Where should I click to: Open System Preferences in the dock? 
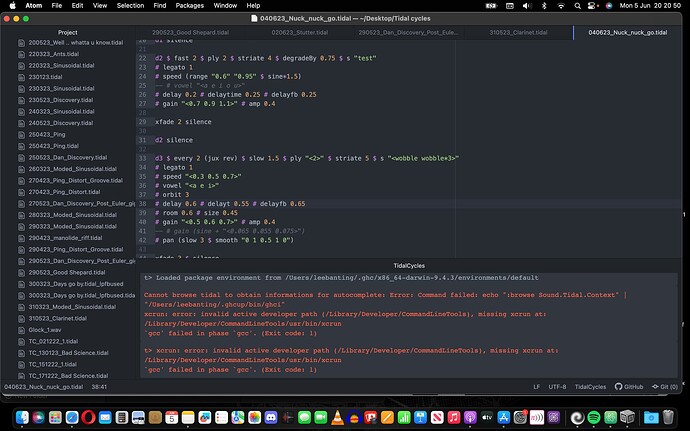[x=520, y=417]
